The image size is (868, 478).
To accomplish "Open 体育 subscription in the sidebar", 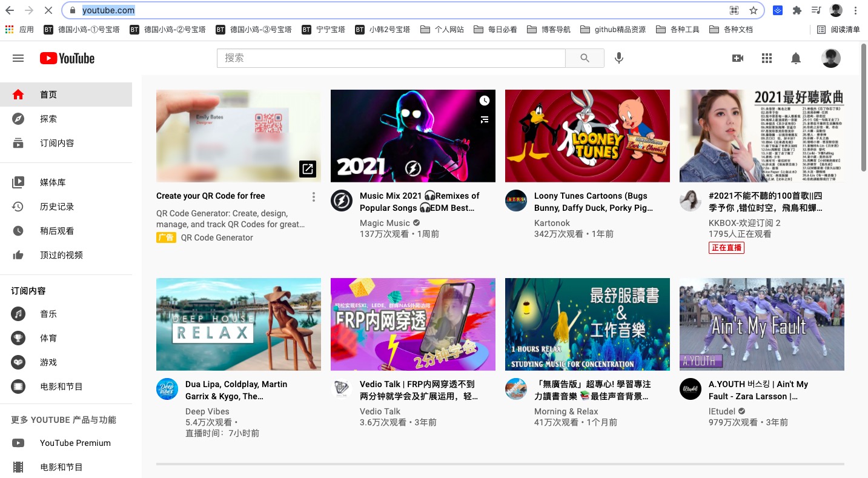I will click(66, 338).
